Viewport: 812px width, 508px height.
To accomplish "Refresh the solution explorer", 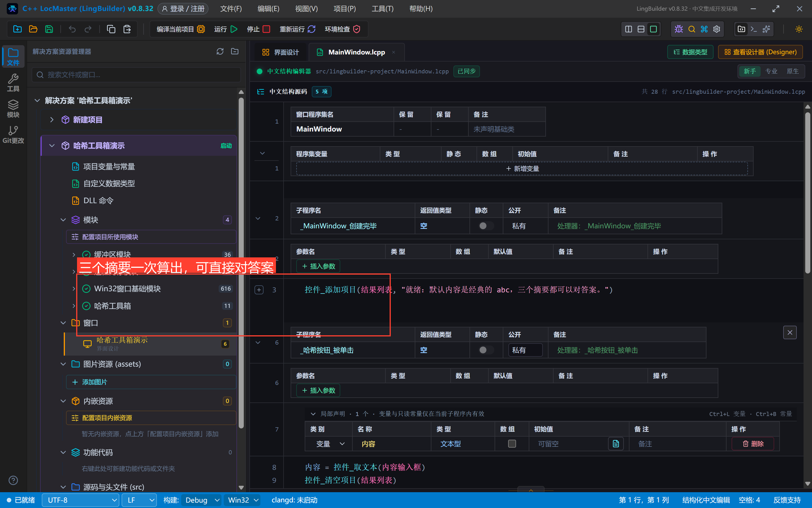I will [x=220, y=51].
